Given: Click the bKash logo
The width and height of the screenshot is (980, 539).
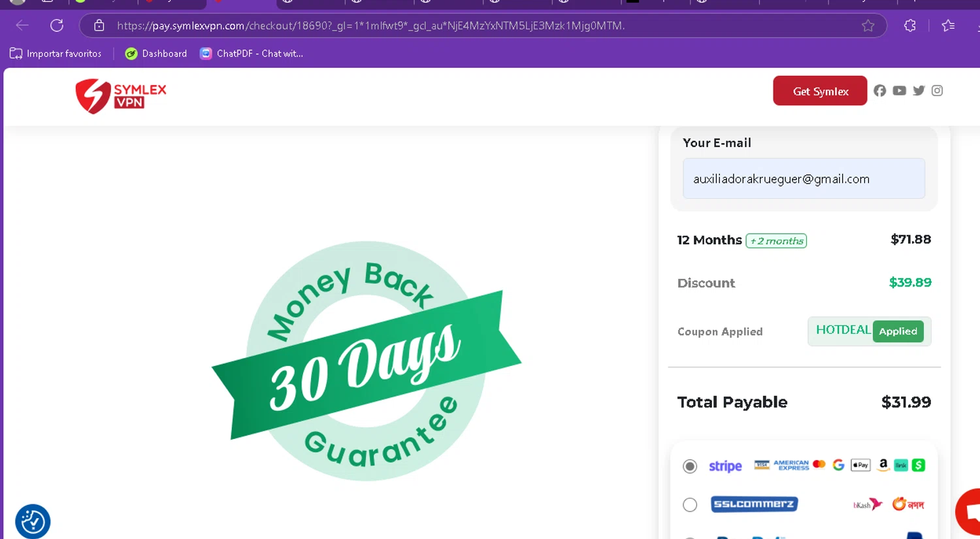Looking at the screenshot, I should [x=868, y=504].
